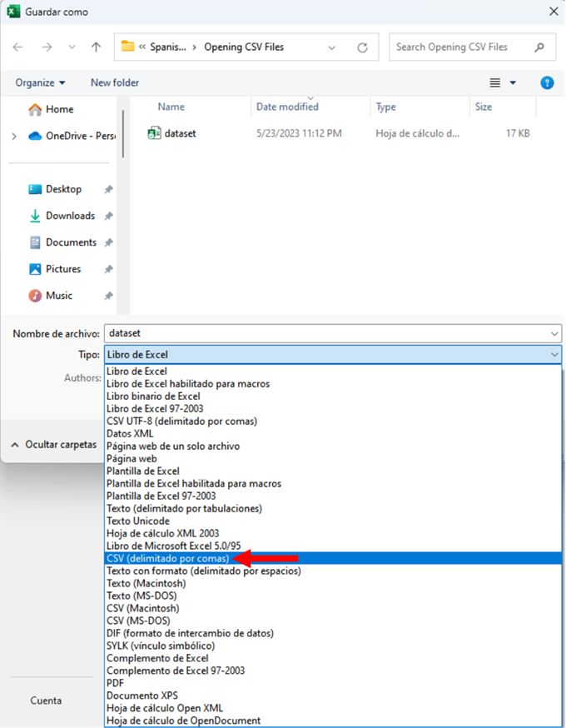Viewport: 566px width, 728px height.
Task: Click the New folder button
Action: (115, 82)
